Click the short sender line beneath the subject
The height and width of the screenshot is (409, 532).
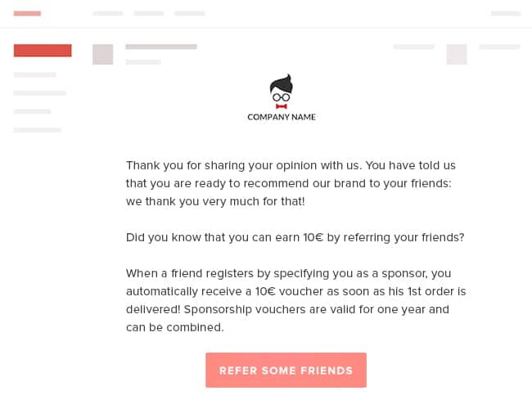[143, 61]
